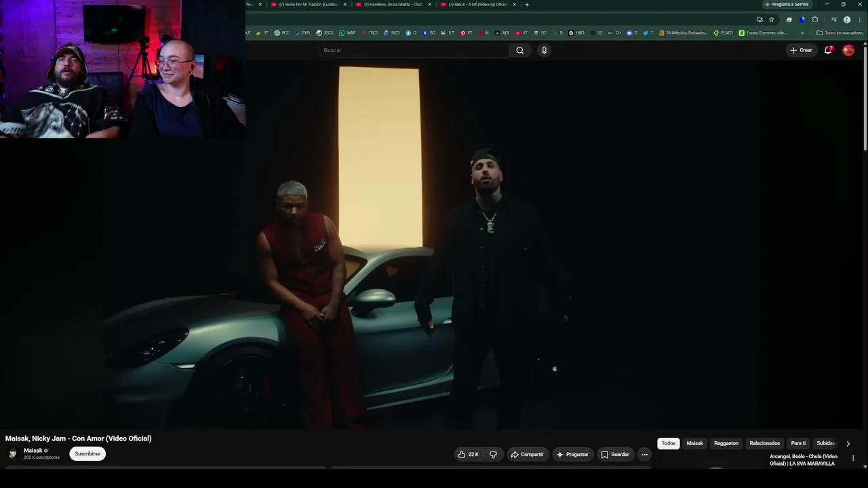Click Pregunta a Gemini button
The image size is (868, 488).
click(787, 4)
